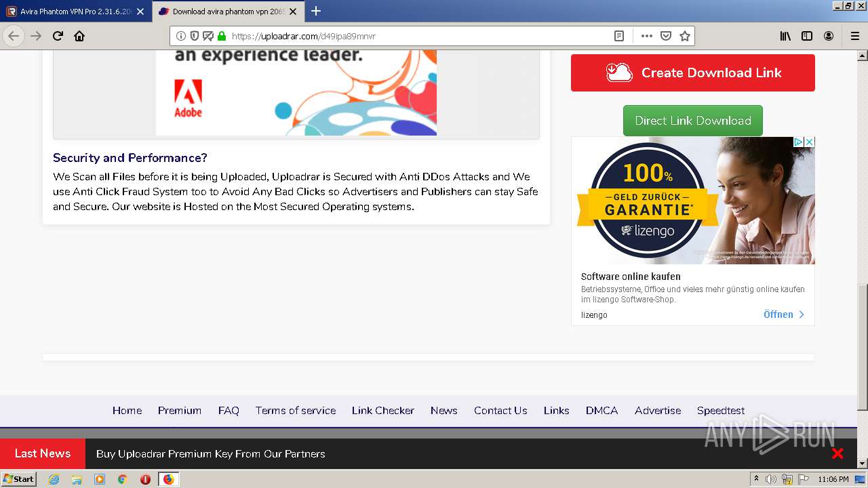This screenshot has height=488, width=868.
Task: Open Firefox account icon
Action: click(x=829, y=36)
